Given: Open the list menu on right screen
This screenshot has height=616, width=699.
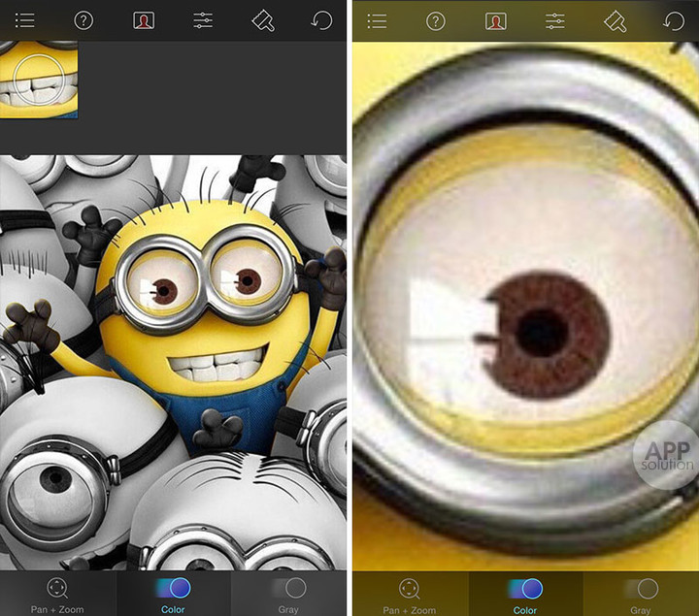Looking at the screenshot, I should (377, 20).
